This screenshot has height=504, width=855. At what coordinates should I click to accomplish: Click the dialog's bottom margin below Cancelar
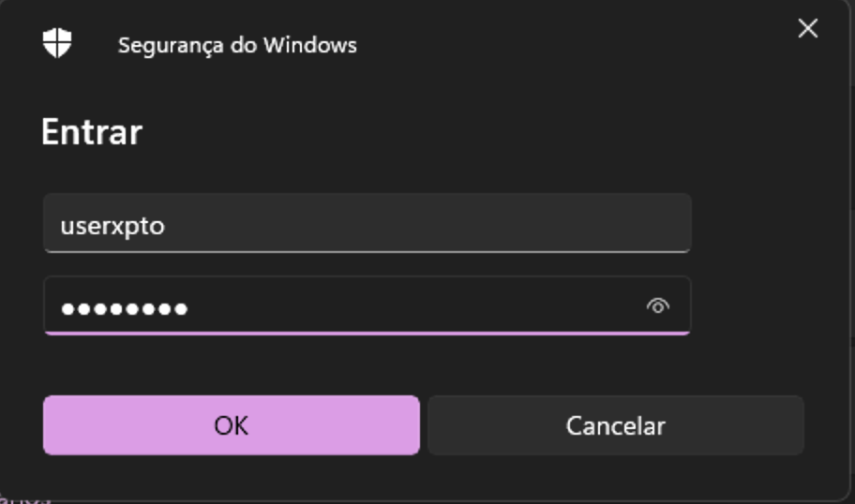[615, 476]
